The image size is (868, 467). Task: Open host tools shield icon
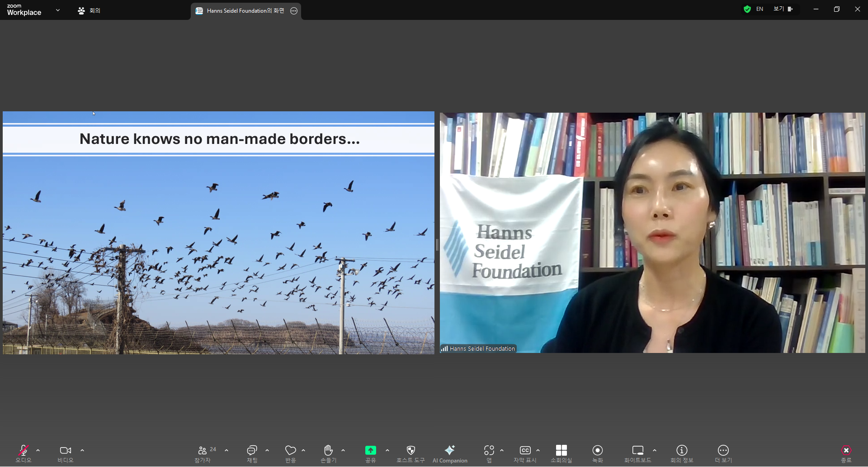410,451
